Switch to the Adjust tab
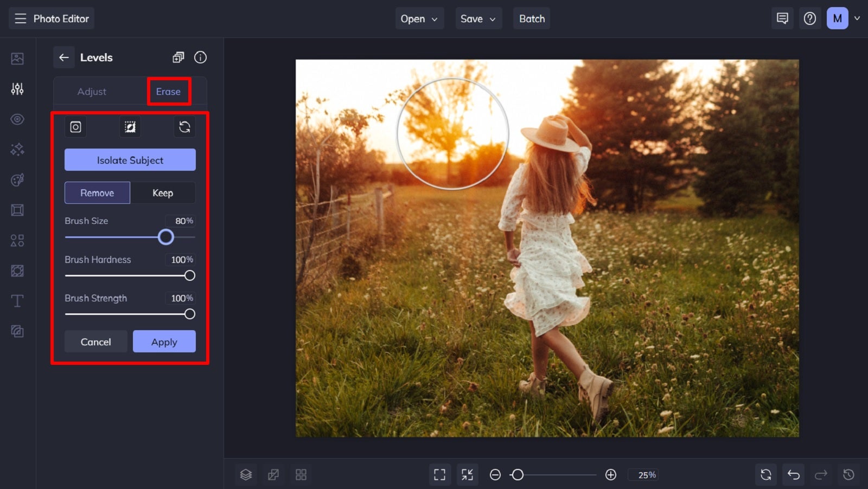 92,91
